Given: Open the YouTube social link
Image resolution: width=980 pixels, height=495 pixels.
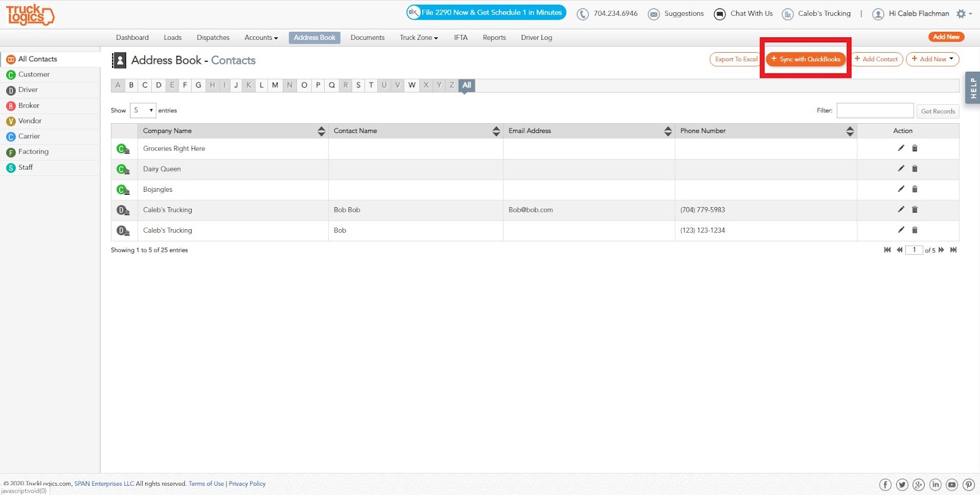Looking at the screenshot, I should coord(952,485).
